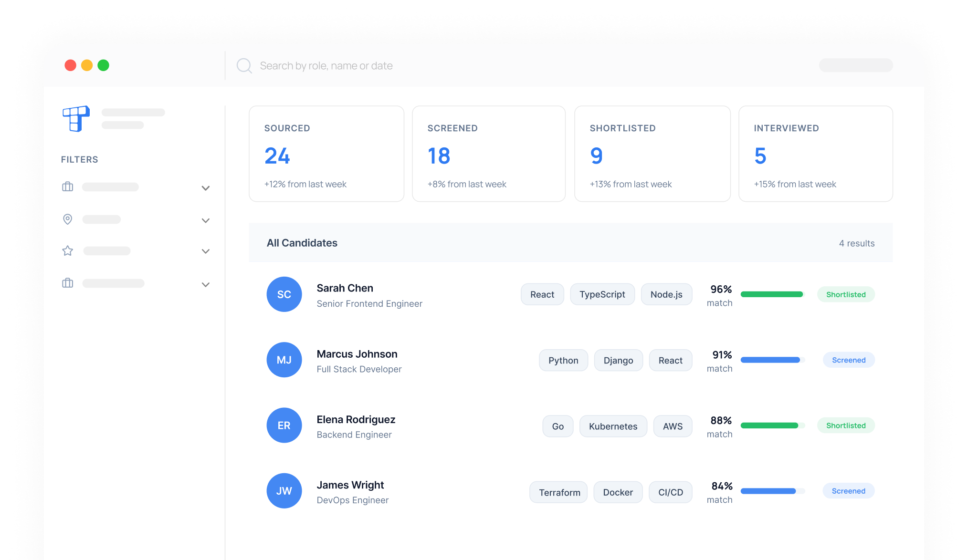Click the Kubernetes skill tag

pos(613,426)
